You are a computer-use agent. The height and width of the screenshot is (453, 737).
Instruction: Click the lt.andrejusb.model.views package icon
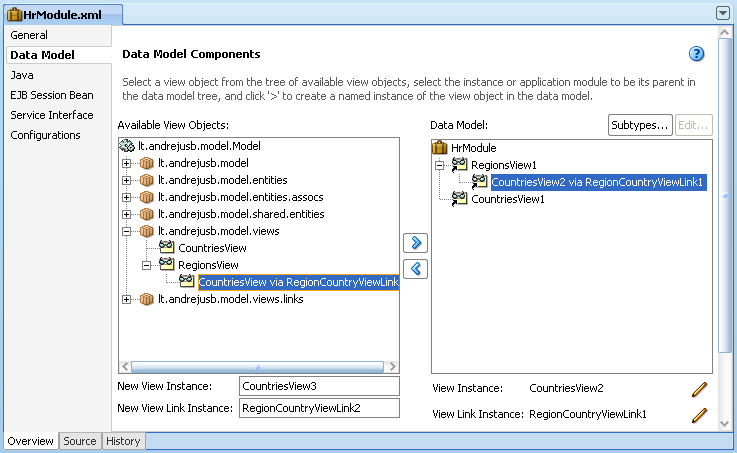(x=147, y=231)
